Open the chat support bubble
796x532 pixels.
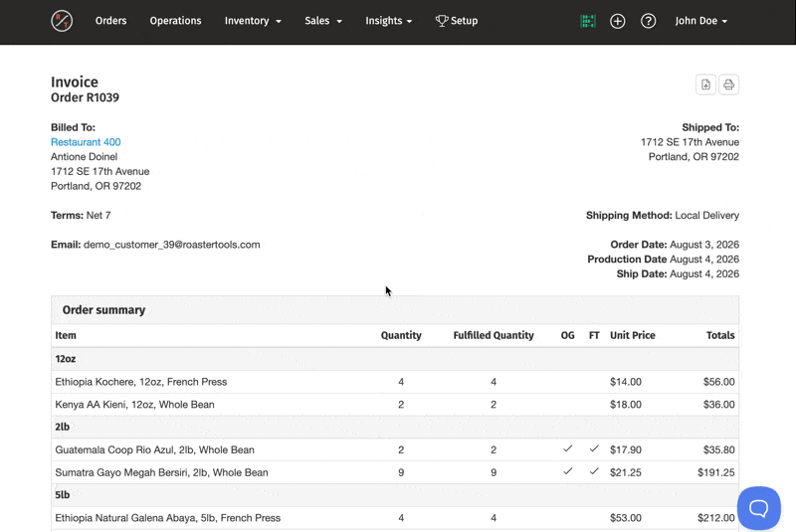click(759, 508)
